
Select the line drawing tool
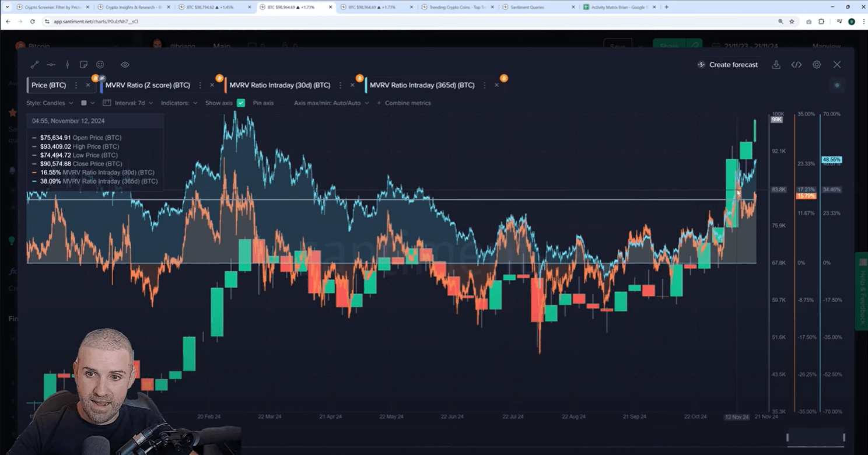[x=35, y=65]
